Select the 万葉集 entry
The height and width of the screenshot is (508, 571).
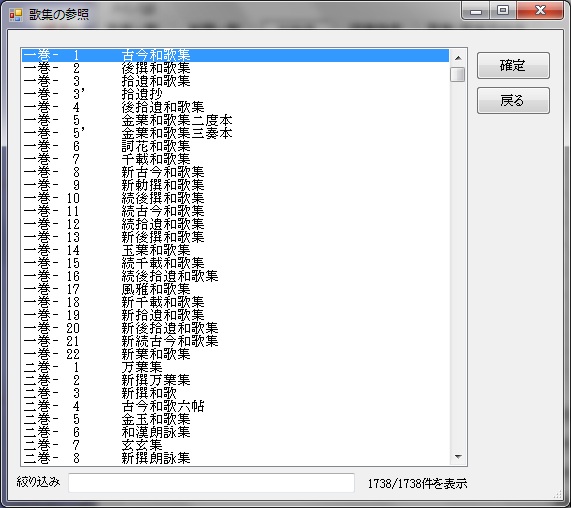235,367
